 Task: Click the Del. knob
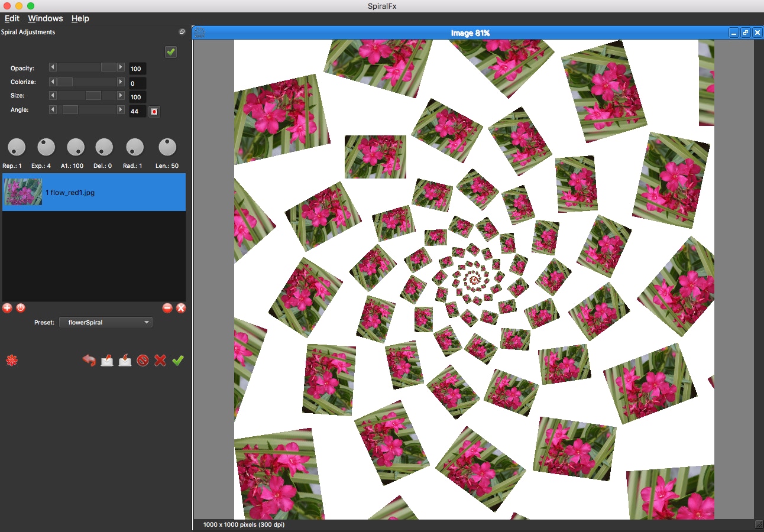(x=104, y=147)
